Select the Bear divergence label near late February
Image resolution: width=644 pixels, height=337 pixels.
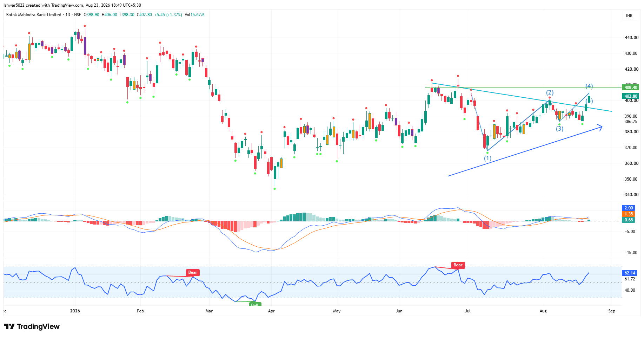tap(193, 272)
